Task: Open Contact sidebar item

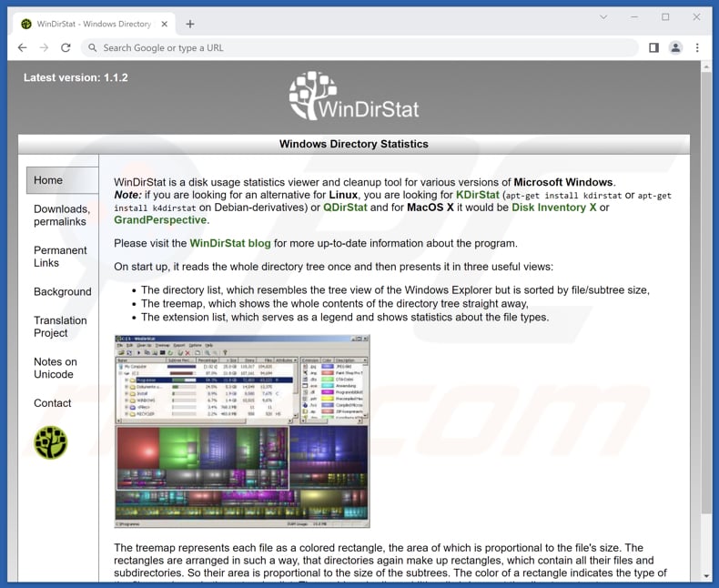Action: (x=52, y=403)
